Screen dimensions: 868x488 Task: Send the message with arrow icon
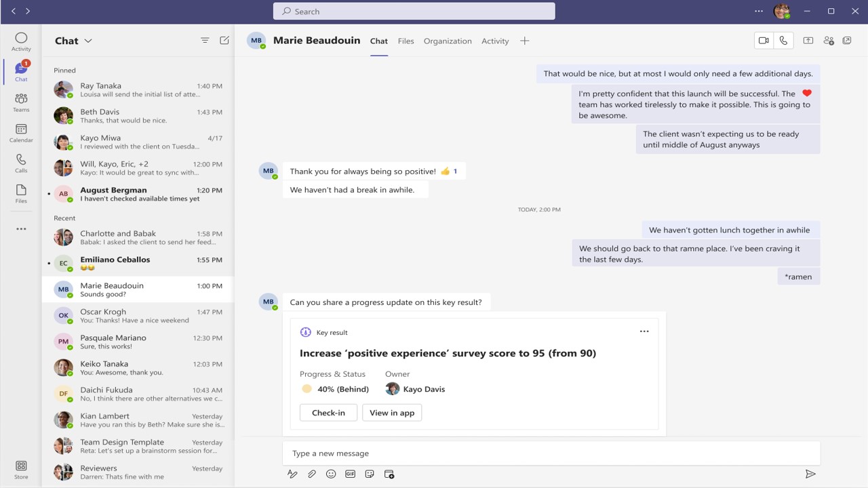[x=810, y=474]
